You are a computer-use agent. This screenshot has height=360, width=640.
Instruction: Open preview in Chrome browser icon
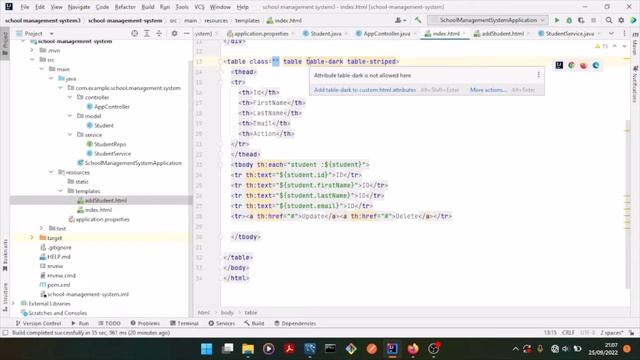[571, 65]
